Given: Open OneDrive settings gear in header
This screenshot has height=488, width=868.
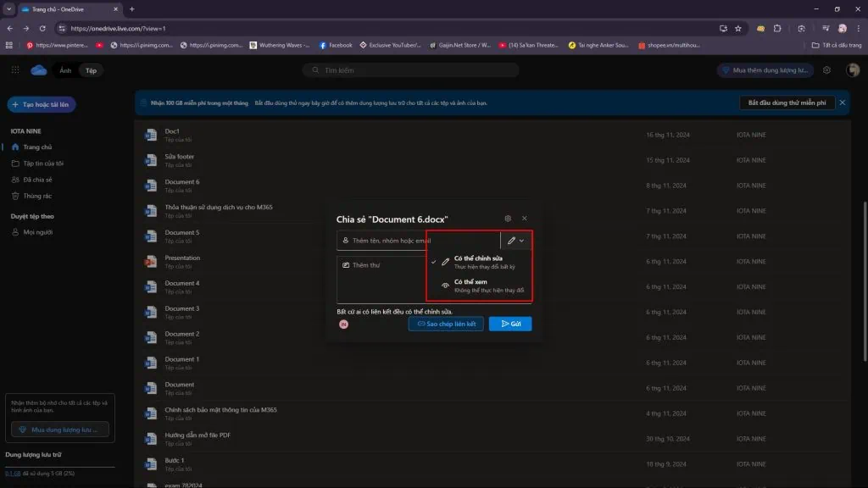Looking at the screenshot, I should (826, 70).
